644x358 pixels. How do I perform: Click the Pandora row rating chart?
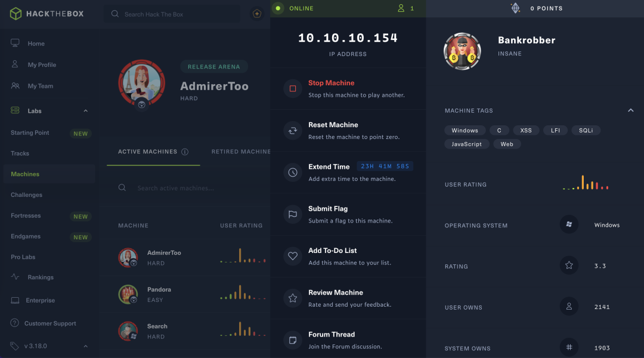[x=243, y=292]
